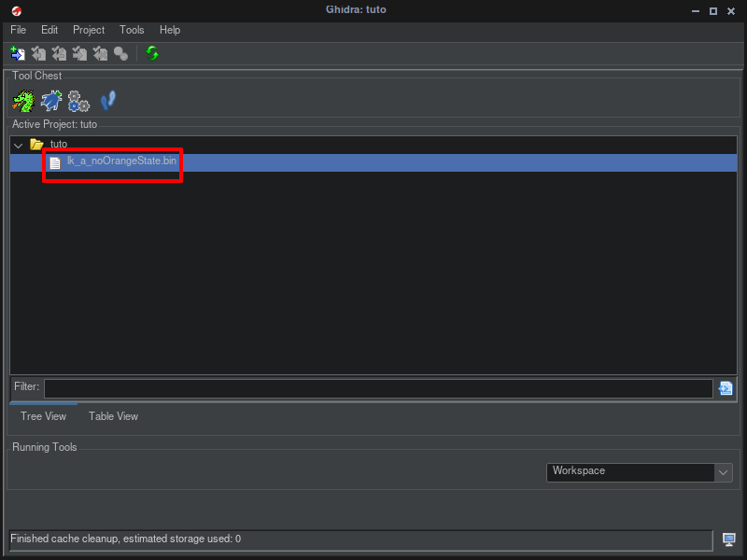Launch the CodeBrowser dragon tool
Image resolution: width=747 pixels, height=560 pixels.
23,101
